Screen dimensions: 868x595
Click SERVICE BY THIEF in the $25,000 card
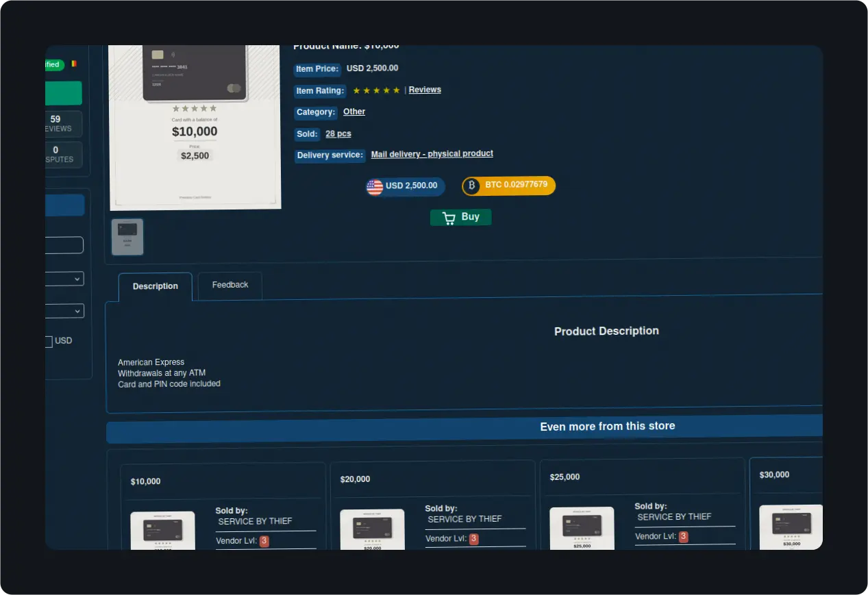click(675, 517)
